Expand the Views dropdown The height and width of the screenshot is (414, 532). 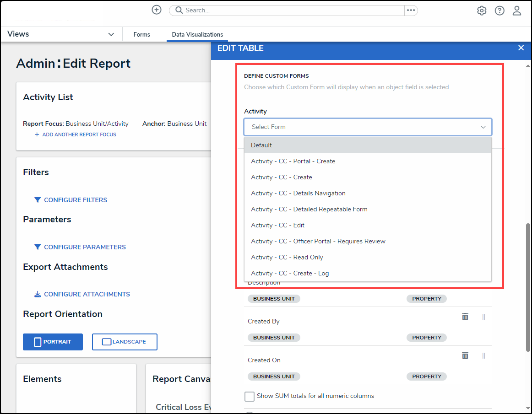pos(111,34)
